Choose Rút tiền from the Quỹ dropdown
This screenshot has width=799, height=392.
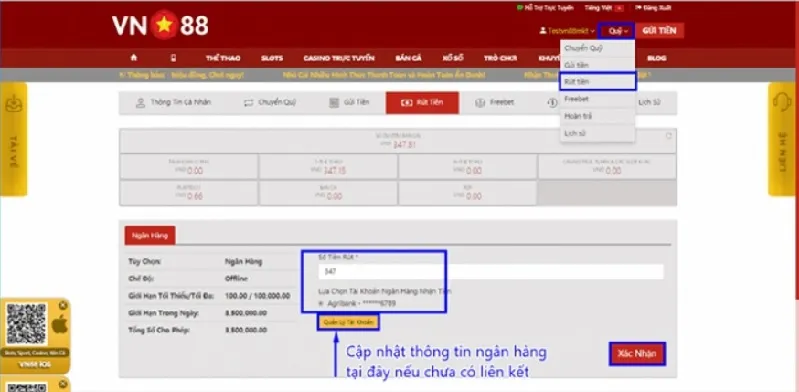coord(597,82)
